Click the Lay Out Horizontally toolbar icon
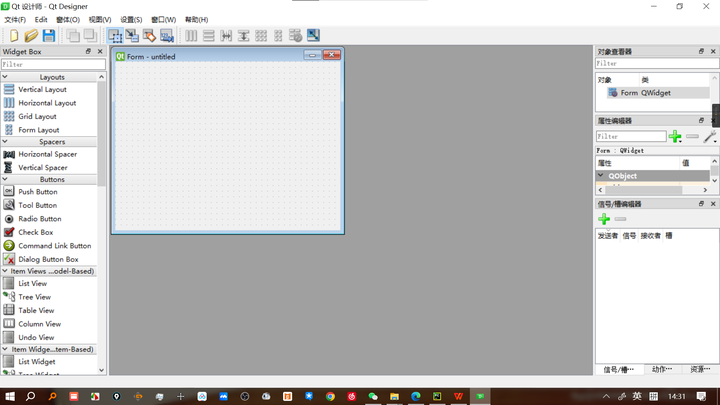This screenshot has height=405, width=720. click(191, 35)
